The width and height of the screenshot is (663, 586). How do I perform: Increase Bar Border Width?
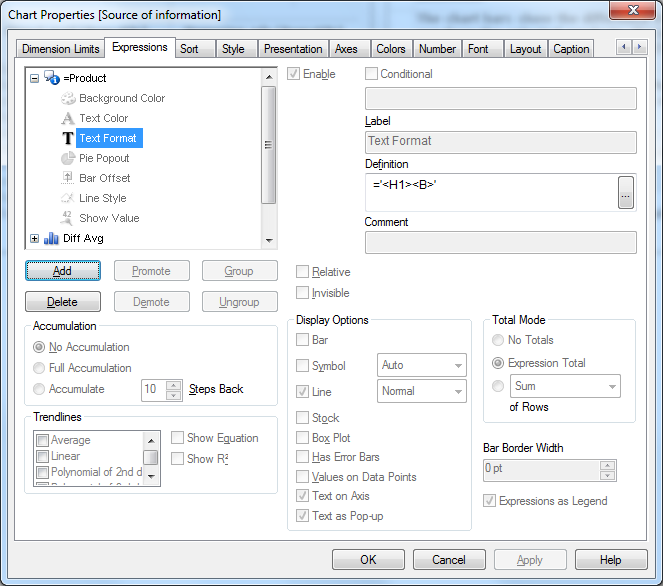[x=607, y=466]
